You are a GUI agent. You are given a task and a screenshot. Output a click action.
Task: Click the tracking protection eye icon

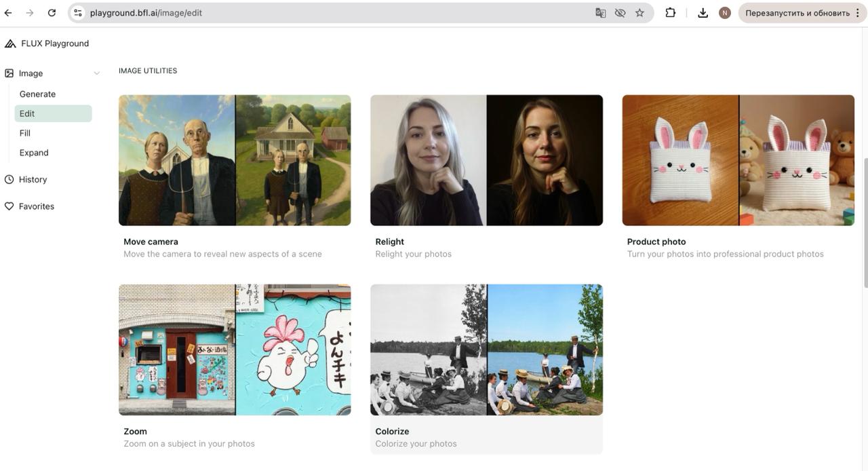(x=620, y=13)
